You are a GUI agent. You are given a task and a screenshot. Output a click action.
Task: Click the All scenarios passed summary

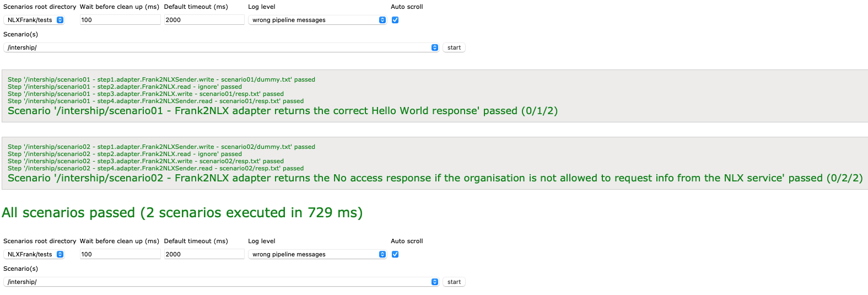182,213
